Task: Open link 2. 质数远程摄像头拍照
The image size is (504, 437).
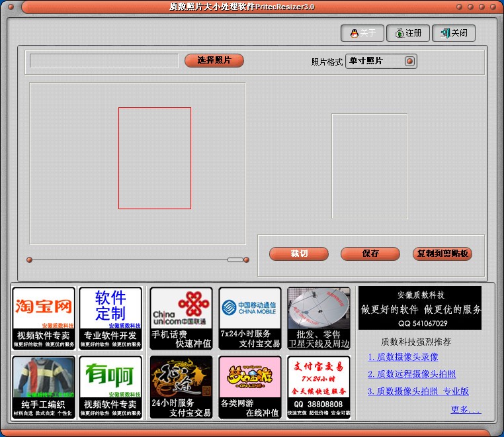Action: pos(412,374)
